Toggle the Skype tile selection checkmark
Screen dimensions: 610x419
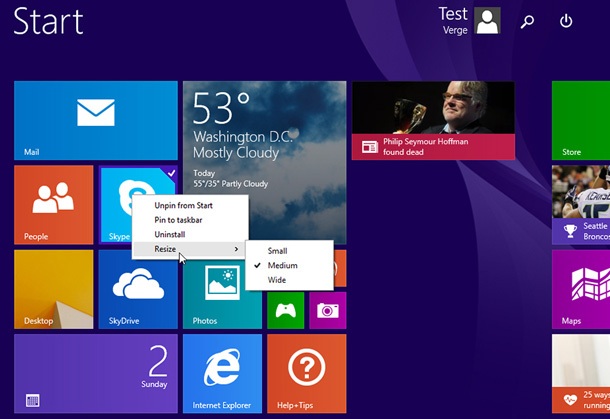coord(172,173)
